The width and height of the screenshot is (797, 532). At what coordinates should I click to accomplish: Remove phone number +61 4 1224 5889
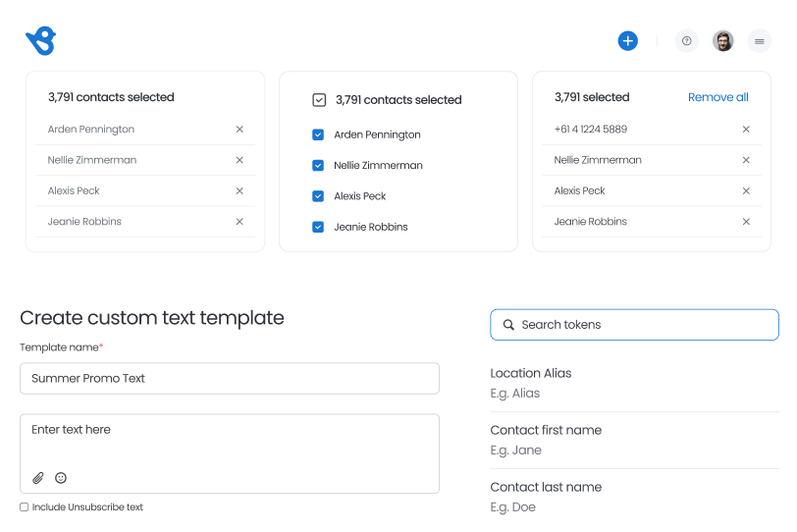tap(746, 129)
